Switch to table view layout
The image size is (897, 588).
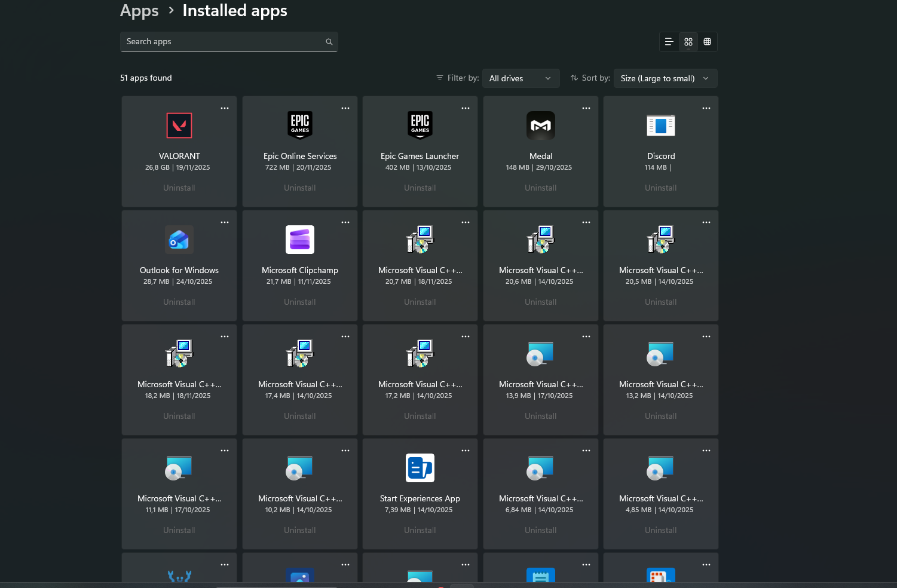(x=708, y=42)
